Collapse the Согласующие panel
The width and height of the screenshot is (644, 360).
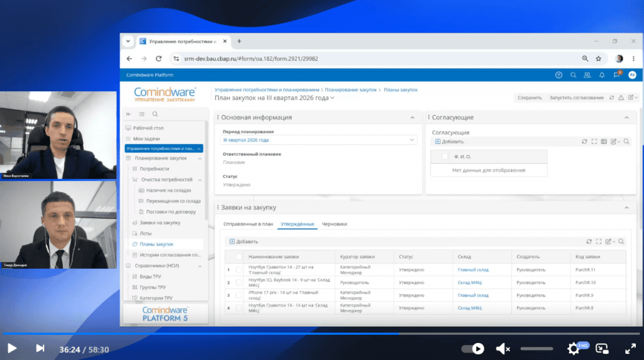point(627,118)
